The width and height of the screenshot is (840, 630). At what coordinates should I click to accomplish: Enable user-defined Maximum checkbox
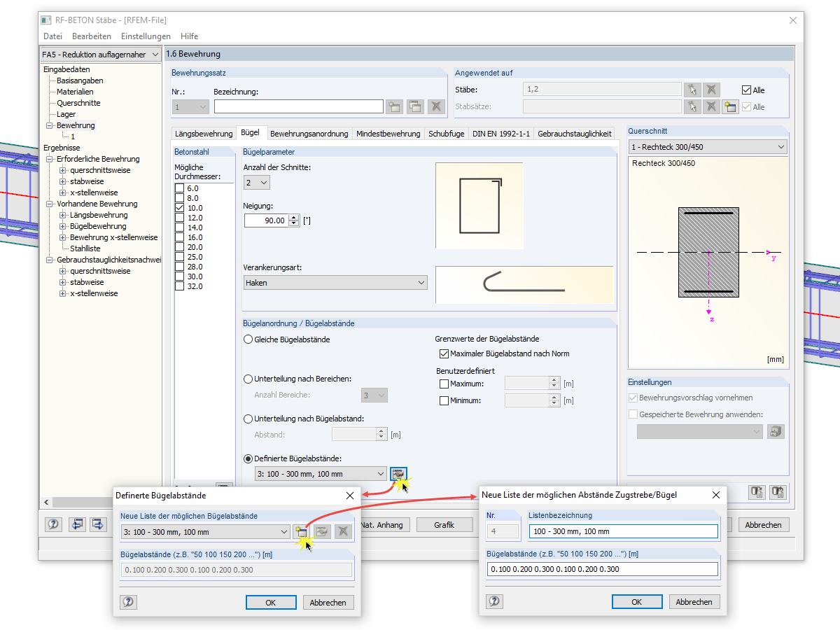pyautogui.click(x=444, y=384)
